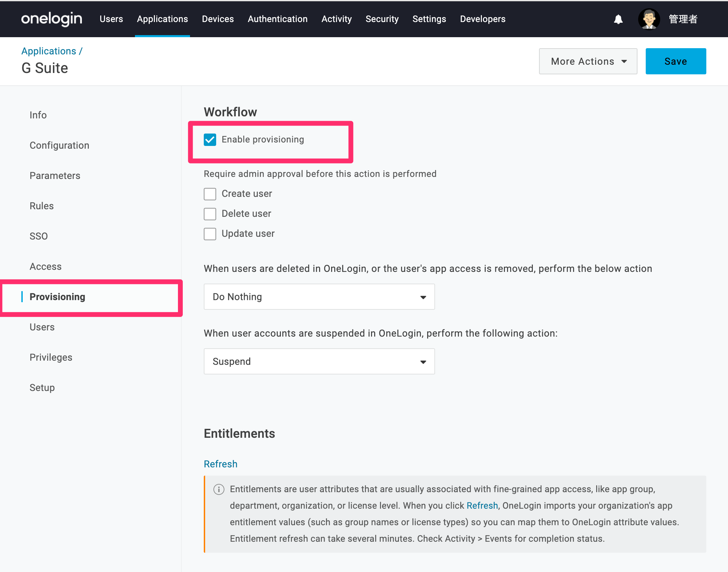Click the OneLogin logo
This screenshot has width=728, height=572.
(x=52, y=19)
